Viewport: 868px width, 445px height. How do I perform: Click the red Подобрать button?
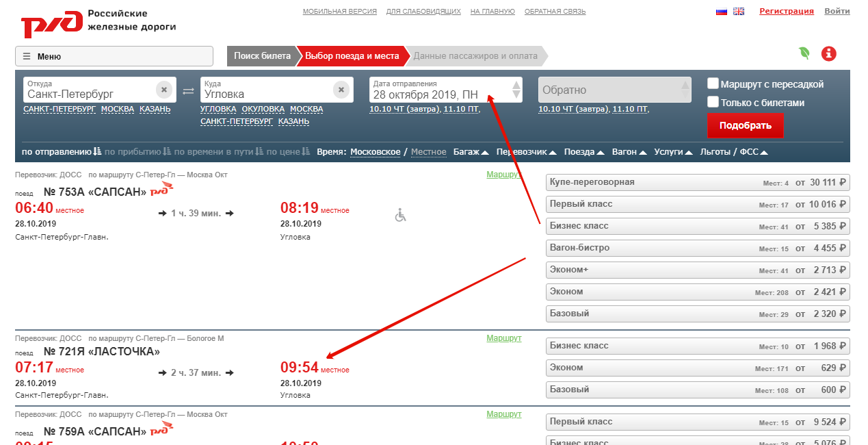coord(745,125)
